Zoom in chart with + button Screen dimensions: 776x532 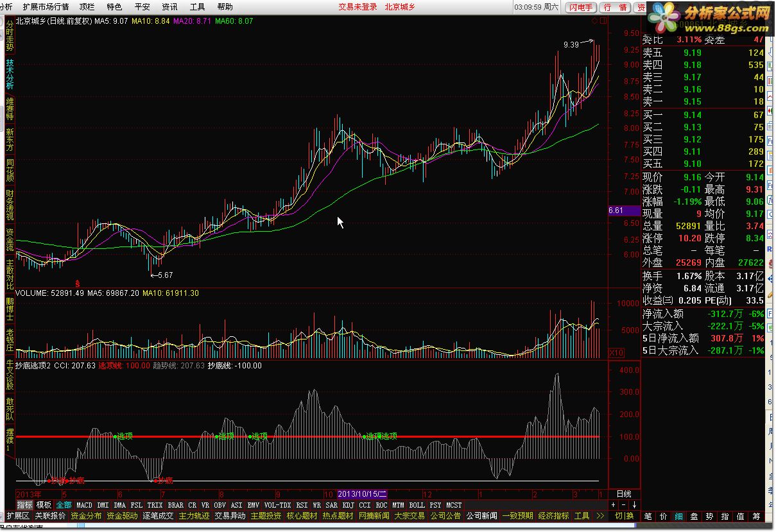pyautogui.click(x=613, y=505)
